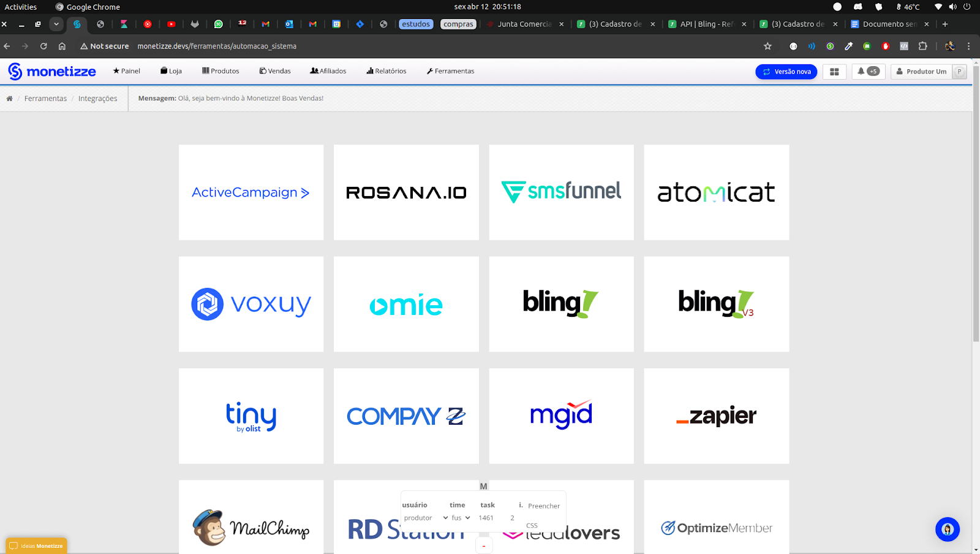This screenshot has width=980, height=554.
Task: Click the M handle above the overlay
Action: coord(483,486)
